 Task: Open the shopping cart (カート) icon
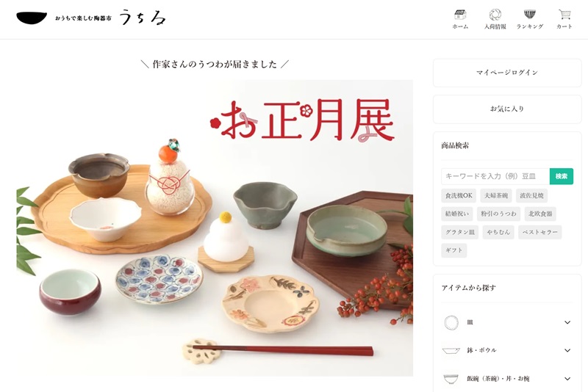tap(564, 15)
